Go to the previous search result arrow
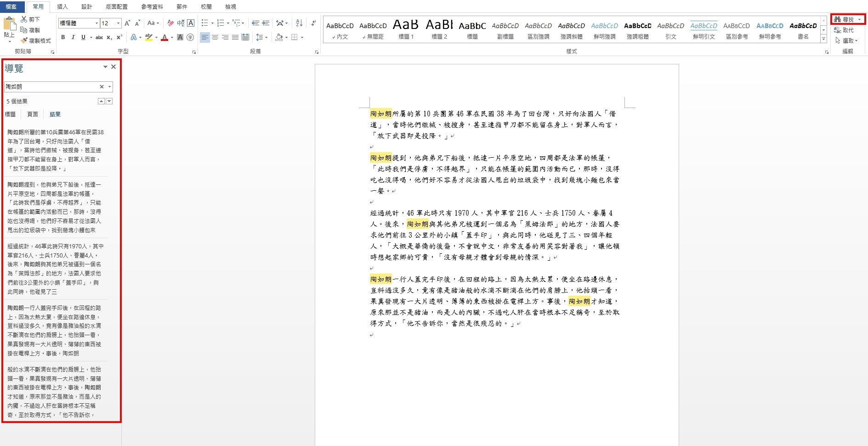 point(101,101)
